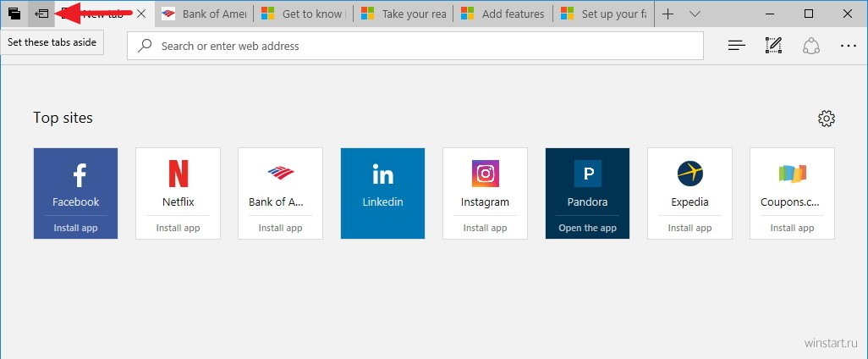Click the Top sites heading text
Viewport: 868px width, 359px height.
tap(63, 118)
